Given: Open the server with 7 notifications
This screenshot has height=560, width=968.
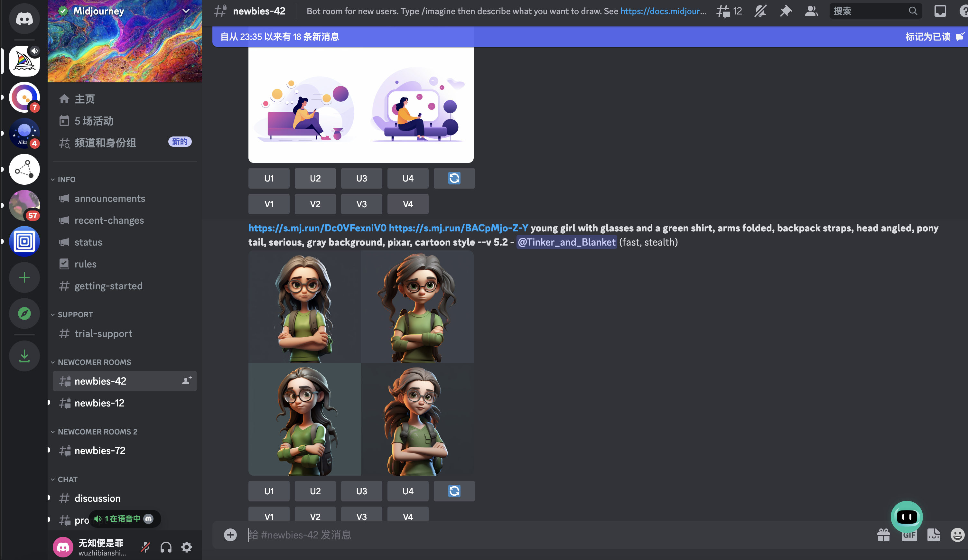Looking at the screenshot, I should pos(24,97).
